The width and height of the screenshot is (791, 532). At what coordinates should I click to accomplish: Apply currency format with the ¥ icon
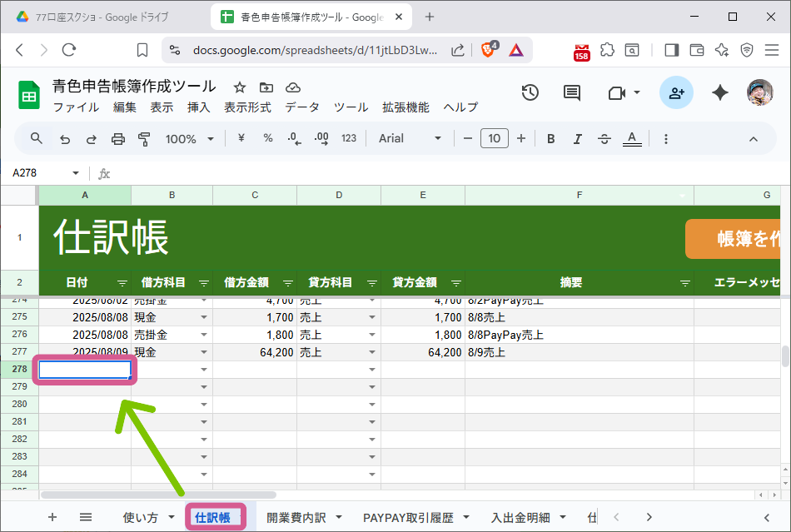tap(241, 138)
